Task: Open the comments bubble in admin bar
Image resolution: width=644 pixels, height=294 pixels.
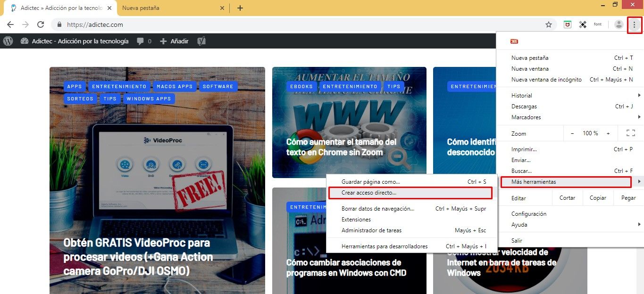Action: coord(140,41)
